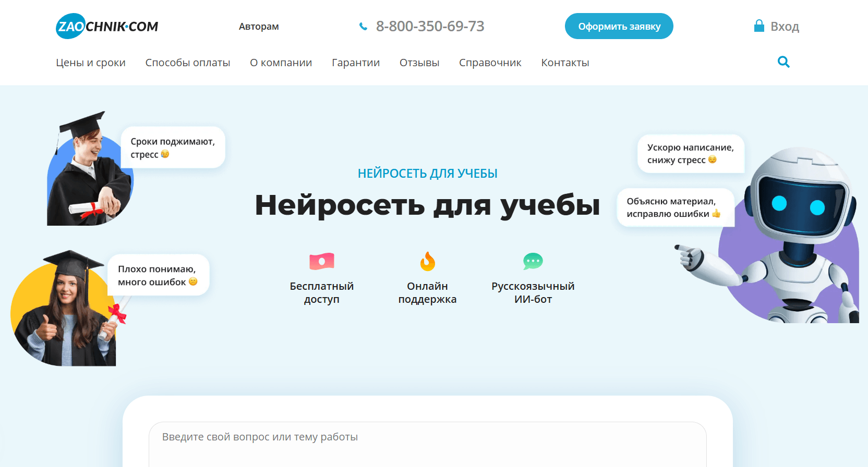868x467 pixels.
Task: Navigate to Отзывы section
Action: tap(419, 63)
